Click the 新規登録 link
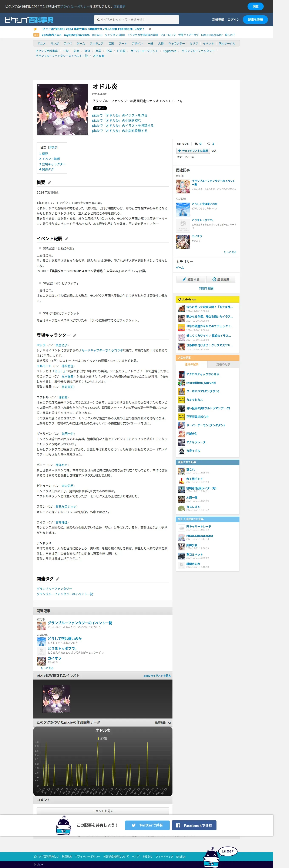This screenshot has width=289, height=868. tap(218, 20)
